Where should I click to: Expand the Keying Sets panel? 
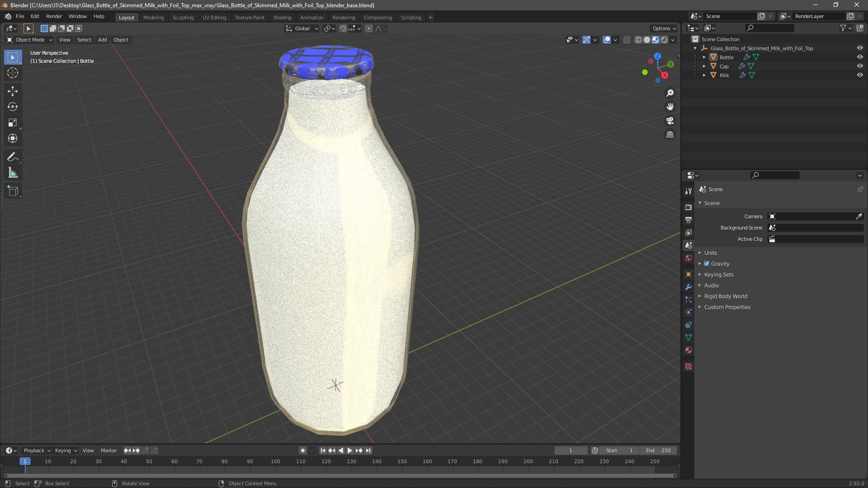718,274
